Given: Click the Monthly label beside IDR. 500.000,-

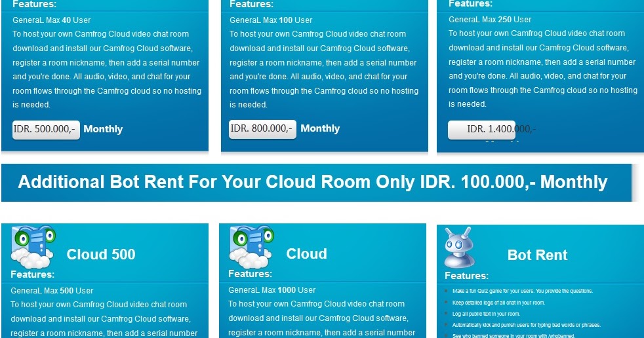Looking at the screenshot, I should click(103, 129).
